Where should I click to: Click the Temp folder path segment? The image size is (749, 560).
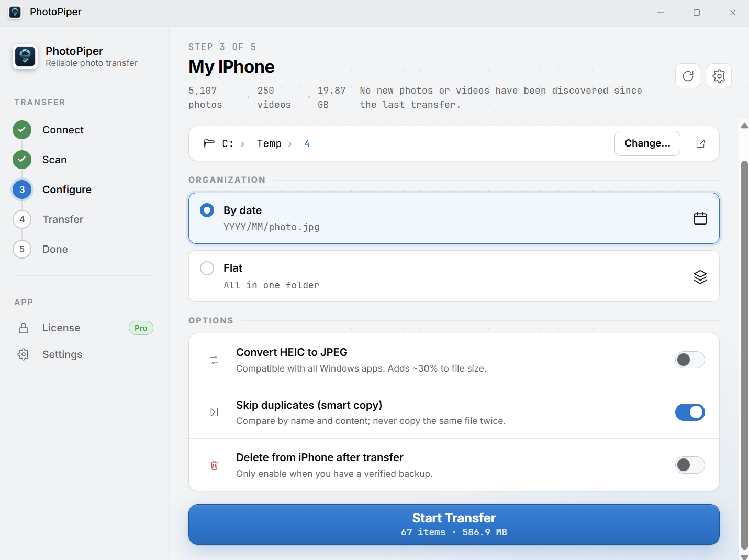[x=269, y=143]
